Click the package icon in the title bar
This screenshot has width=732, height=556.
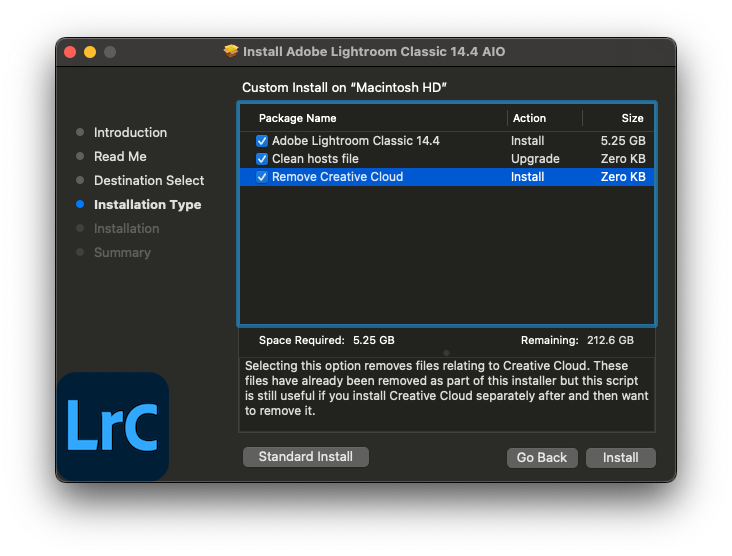click(231, 51)
